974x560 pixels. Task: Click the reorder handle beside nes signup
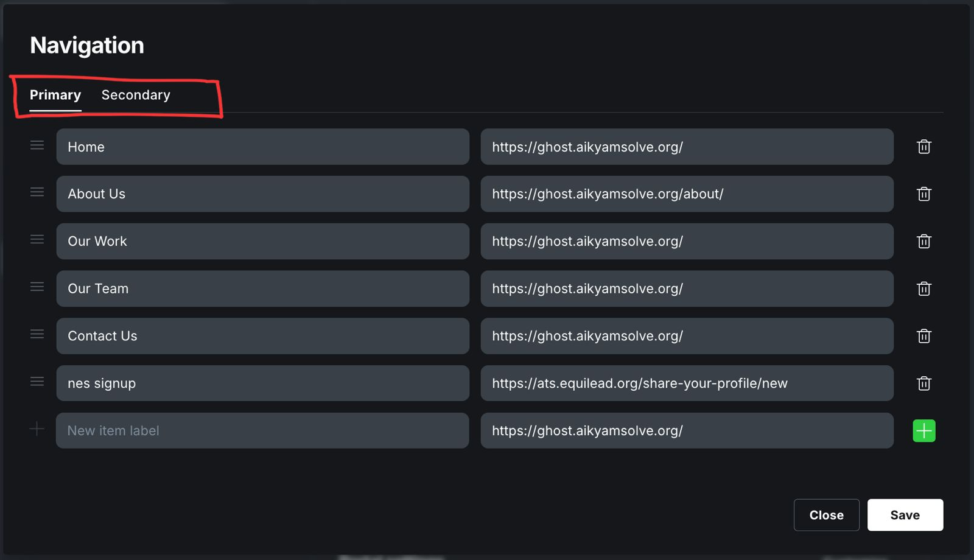(x=37, y=382)
